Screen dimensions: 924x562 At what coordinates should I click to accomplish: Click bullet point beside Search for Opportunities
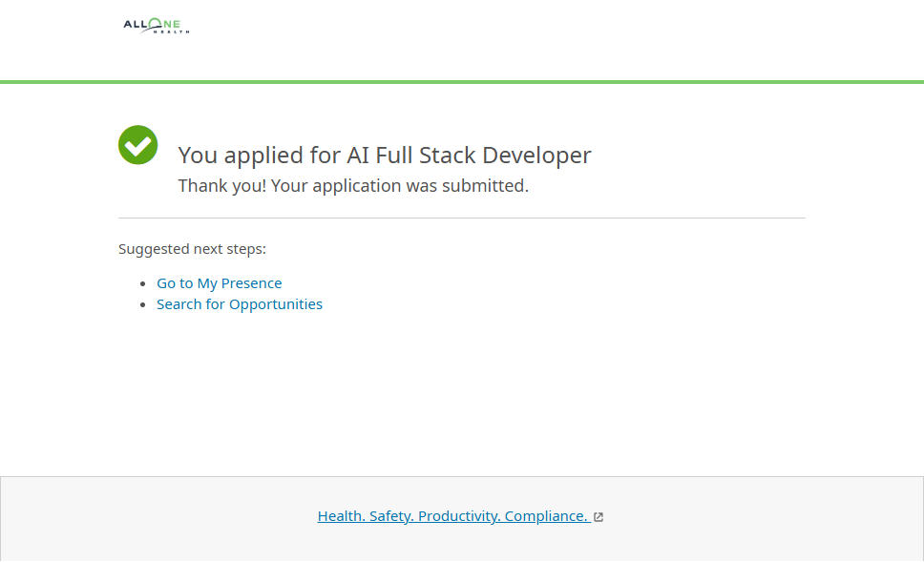144,305
